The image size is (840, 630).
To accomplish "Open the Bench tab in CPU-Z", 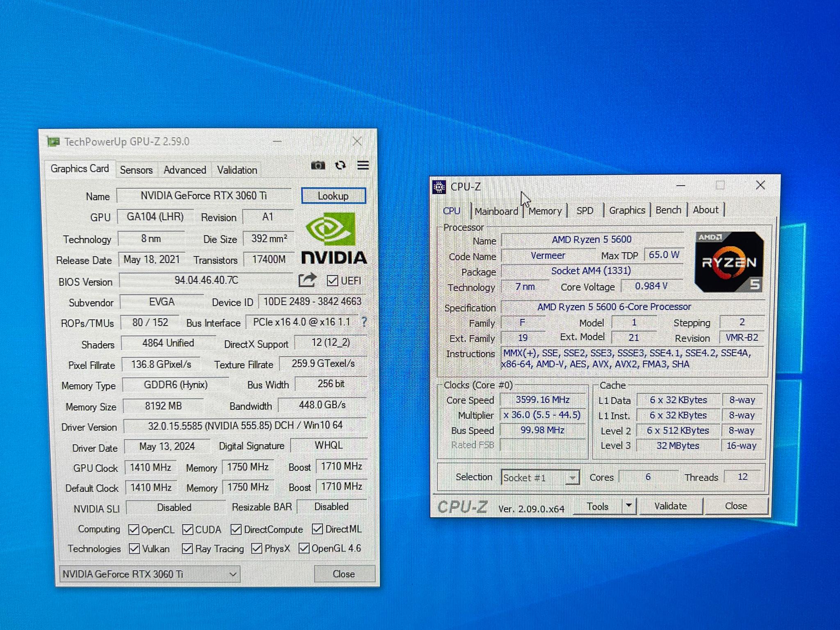I will [x=668, y=210].
